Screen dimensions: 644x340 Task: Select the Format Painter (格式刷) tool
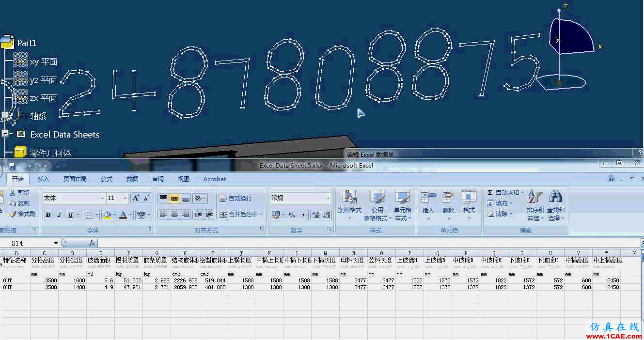pyautogui.click(x=22, y=214)
